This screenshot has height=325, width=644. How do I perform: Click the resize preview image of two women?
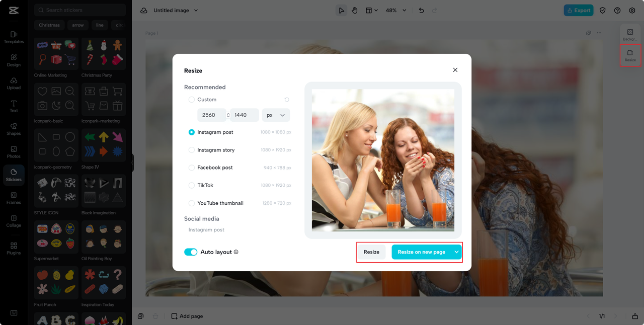point(383,160)
